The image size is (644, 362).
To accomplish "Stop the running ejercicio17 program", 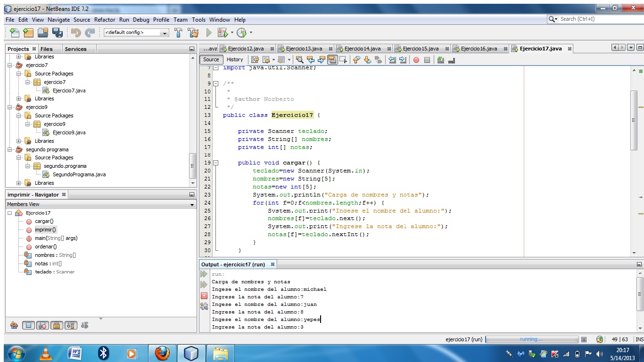I will pos(204,295).
